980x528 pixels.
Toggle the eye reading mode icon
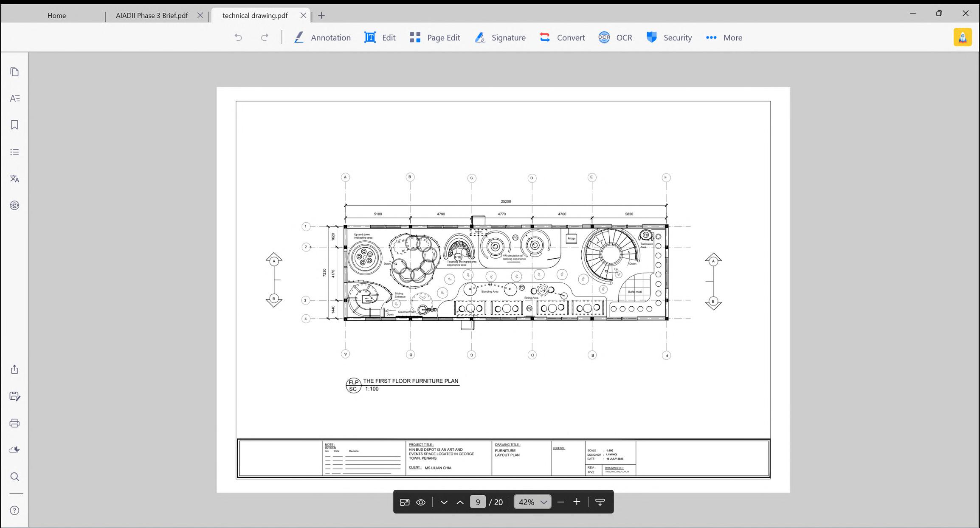point(421,502)
